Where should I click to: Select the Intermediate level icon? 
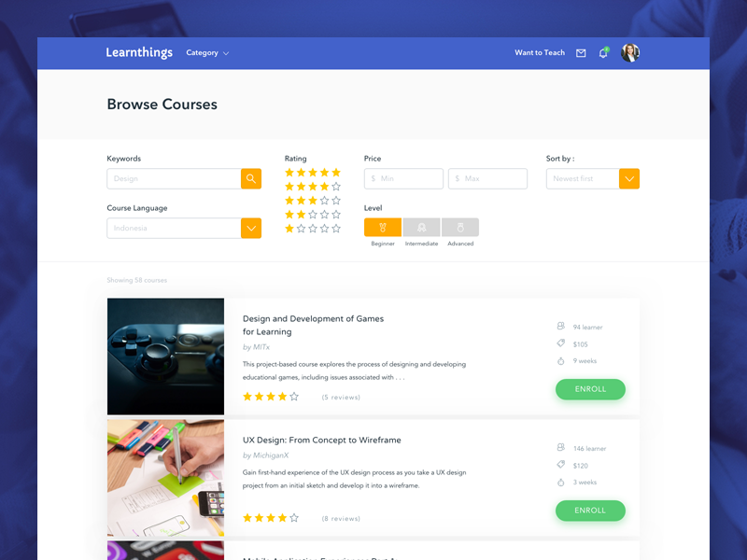pyautogui.click(x=421, y=228)
